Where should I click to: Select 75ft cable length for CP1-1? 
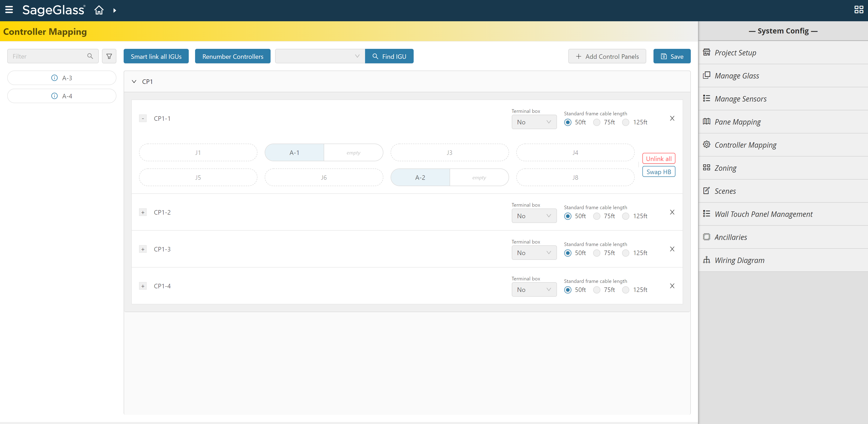click(x=597, y=122)
